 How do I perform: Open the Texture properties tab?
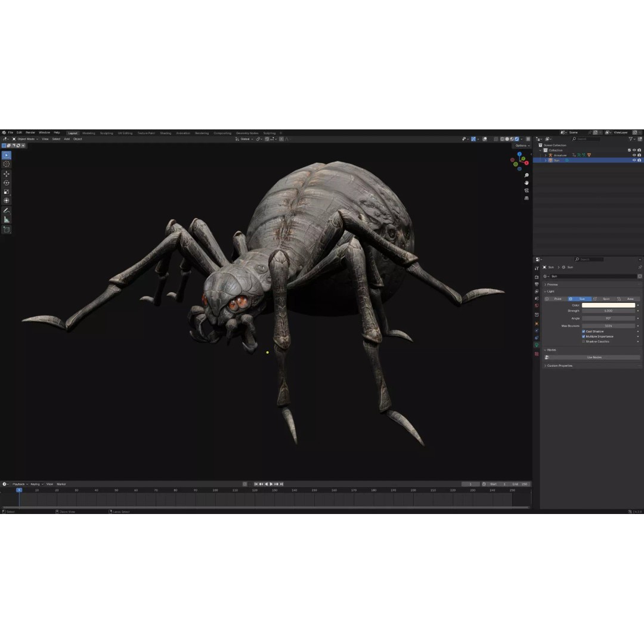(x=537, y=354)
